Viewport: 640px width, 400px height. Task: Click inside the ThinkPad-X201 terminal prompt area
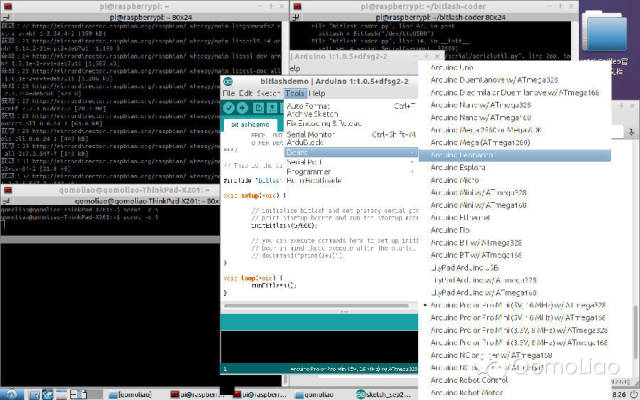(x=110, y=220)
